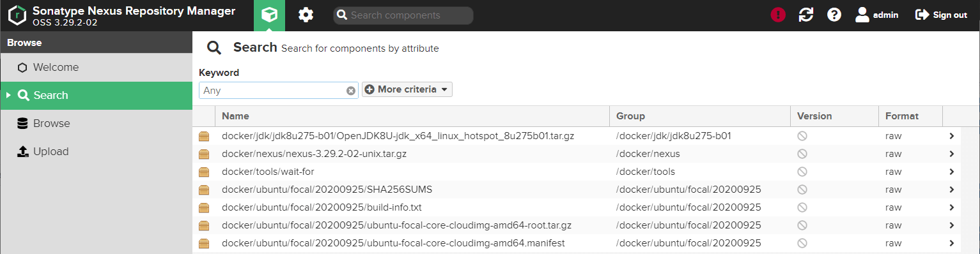Expand the nexus-3.29.2-02-unix row chevron
Viewport: 980px width, 254px height.
click(x=952, y=154)
